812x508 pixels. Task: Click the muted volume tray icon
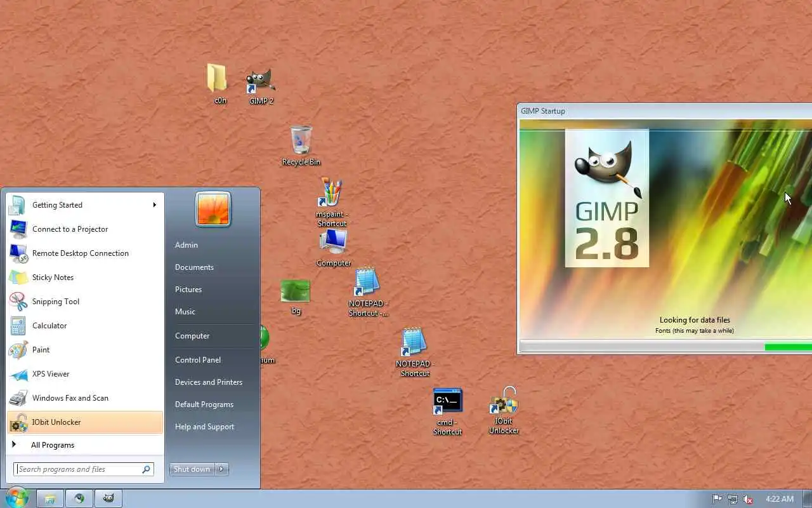(748, 499)
